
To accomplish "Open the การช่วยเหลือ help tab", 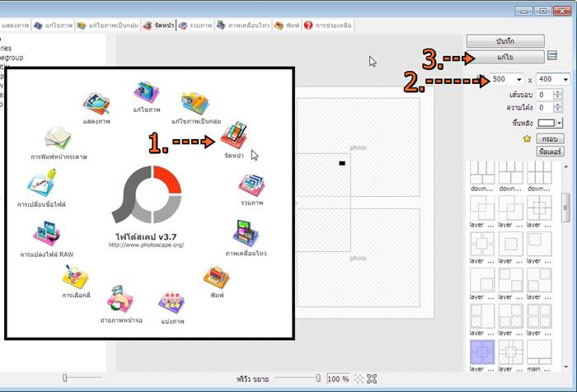I will pos(328,26).
